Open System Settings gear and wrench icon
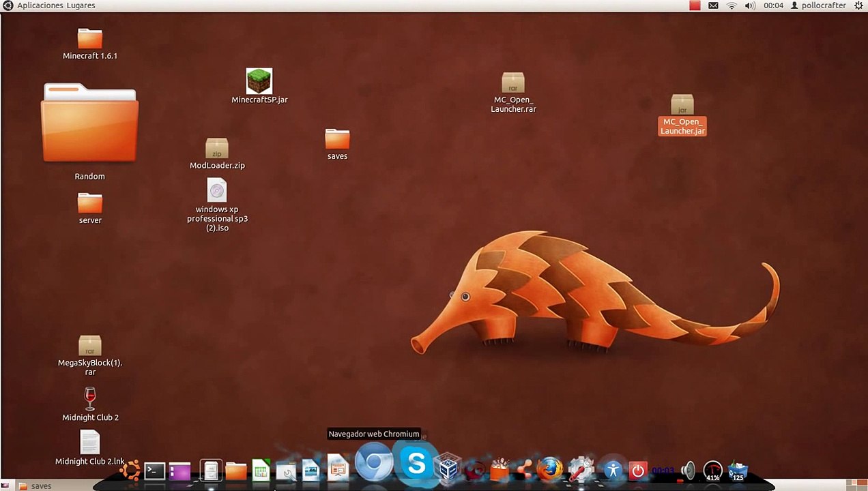 point(581,469)
